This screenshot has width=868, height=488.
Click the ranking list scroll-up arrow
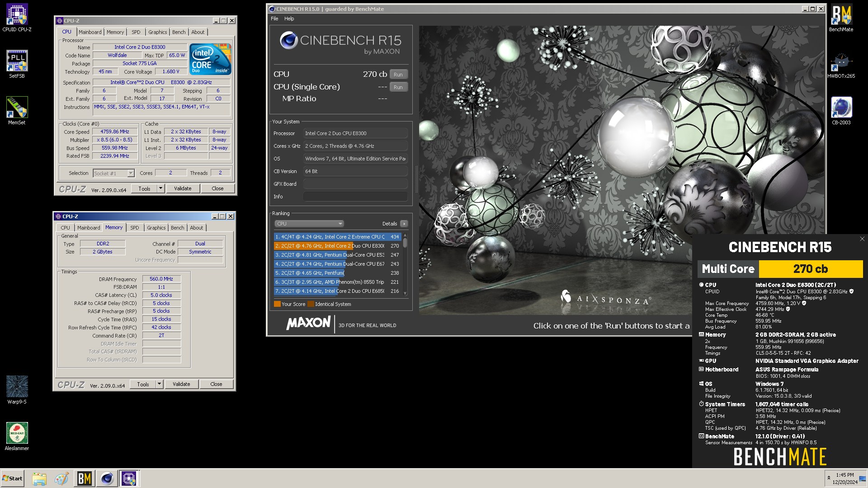click(405, 236)
